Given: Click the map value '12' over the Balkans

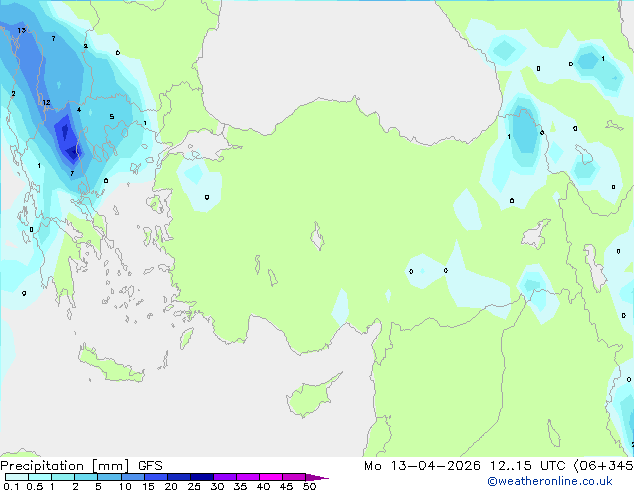Looking at the screenshot, I should click(46, 102).
